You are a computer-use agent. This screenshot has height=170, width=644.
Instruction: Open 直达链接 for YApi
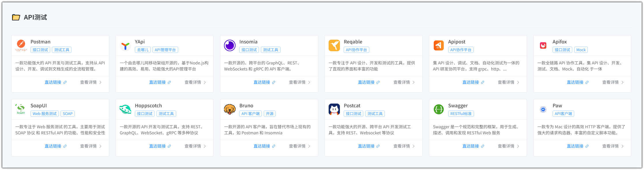coord(160,82)
